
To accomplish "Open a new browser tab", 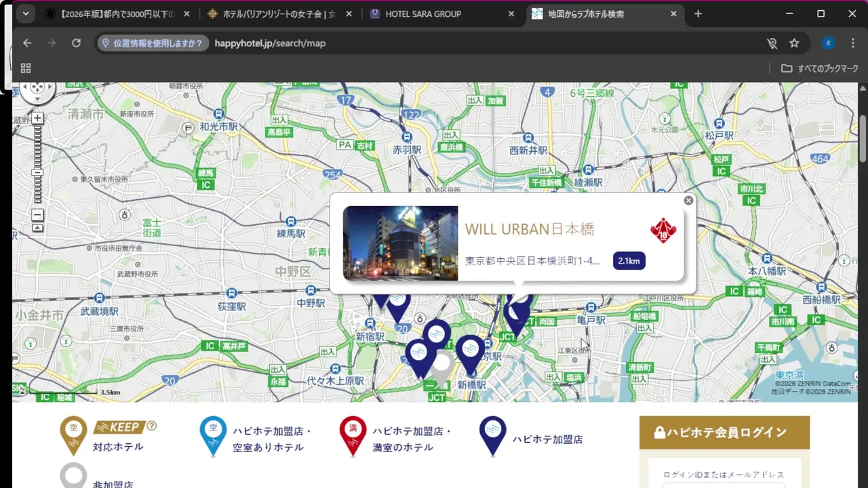I will click(698, 14).
